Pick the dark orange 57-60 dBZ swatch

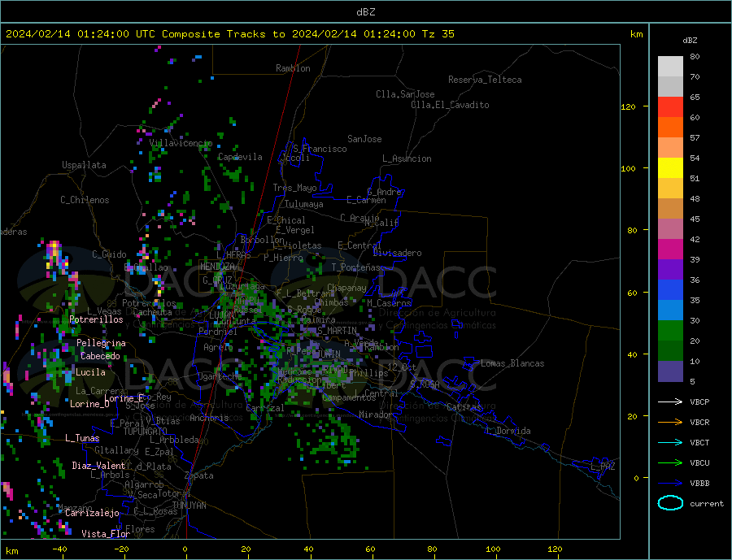(670, 128)
